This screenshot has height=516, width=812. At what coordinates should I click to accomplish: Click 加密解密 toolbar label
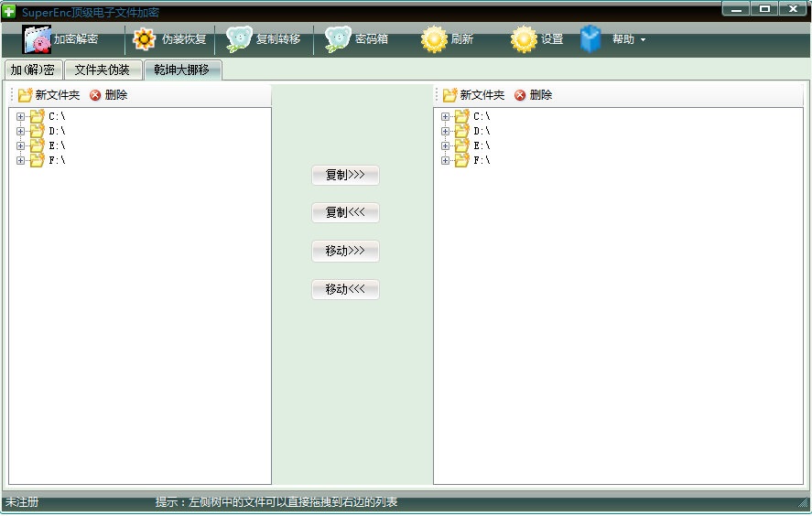pyautogui.click(x=76, y=39)
